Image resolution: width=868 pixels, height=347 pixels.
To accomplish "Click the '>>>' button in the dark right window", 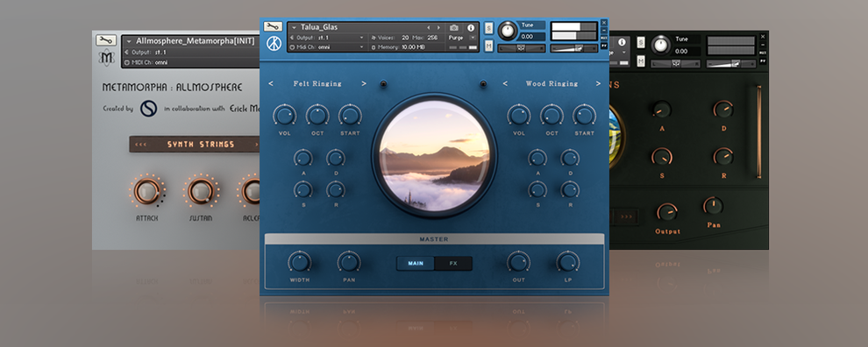I will click(x=627, y=216).
